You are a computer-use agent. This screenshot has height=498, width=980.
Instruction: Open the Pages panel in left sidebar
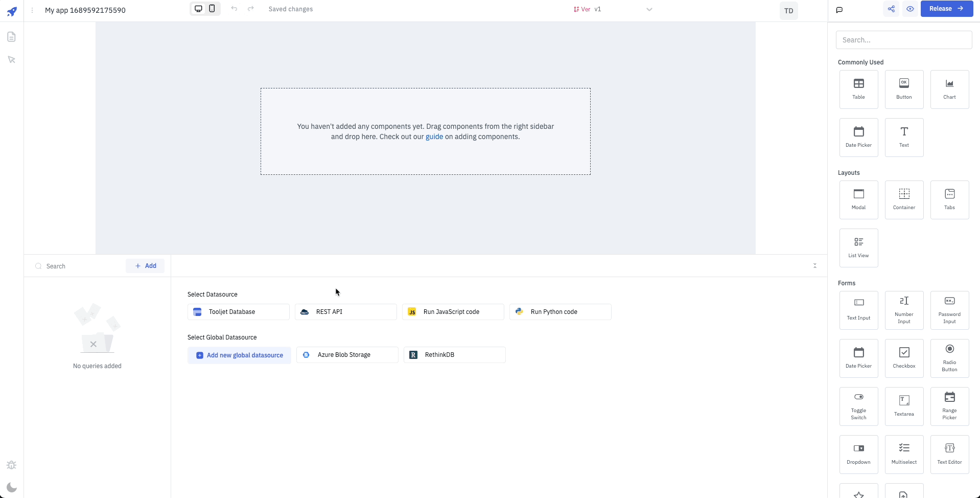(11, 37)
